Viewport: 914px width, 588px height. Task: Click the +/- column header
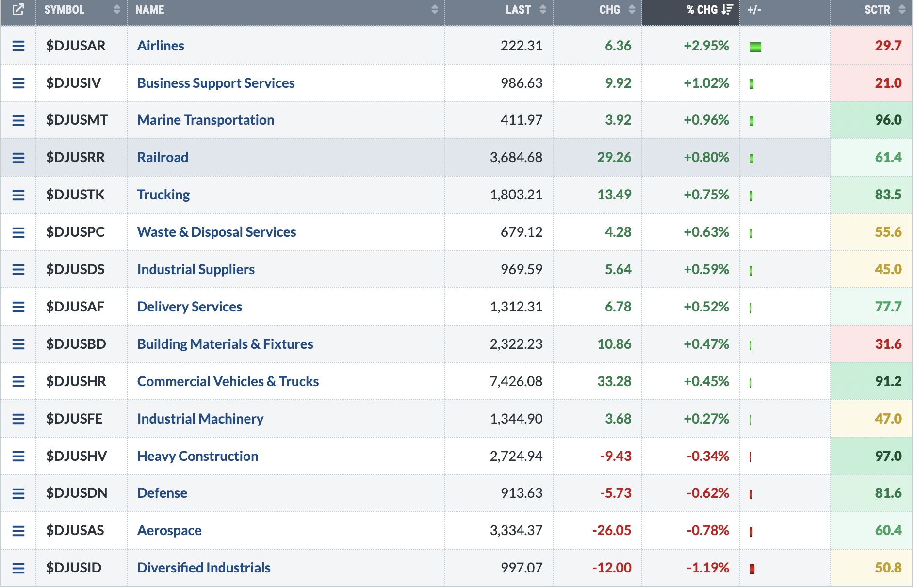pos(754,10)
